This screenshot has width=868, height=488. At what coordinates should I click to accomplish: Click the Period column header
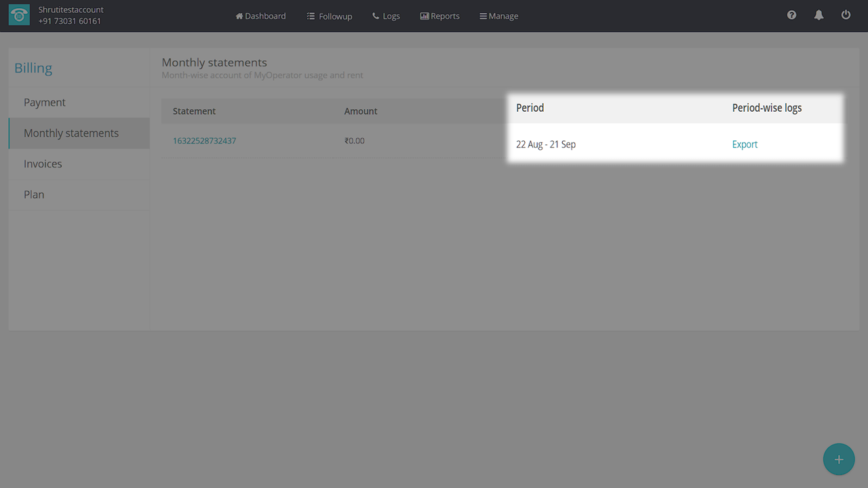point(530,108)
